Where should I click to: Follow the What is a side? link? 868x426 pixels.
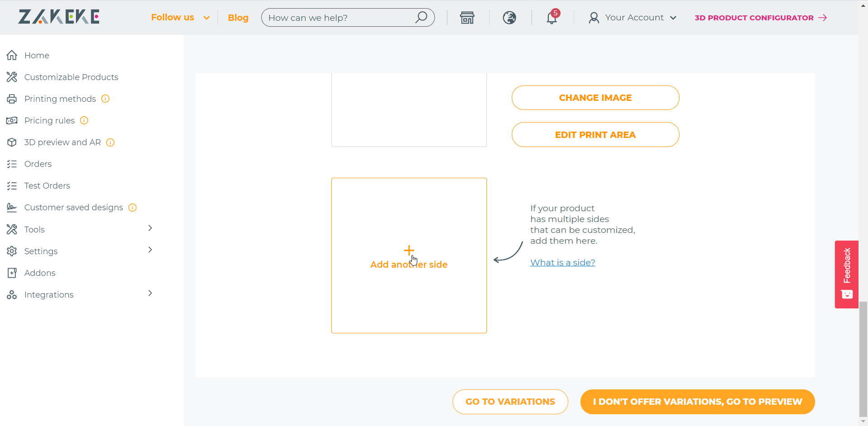pos(562,263)
